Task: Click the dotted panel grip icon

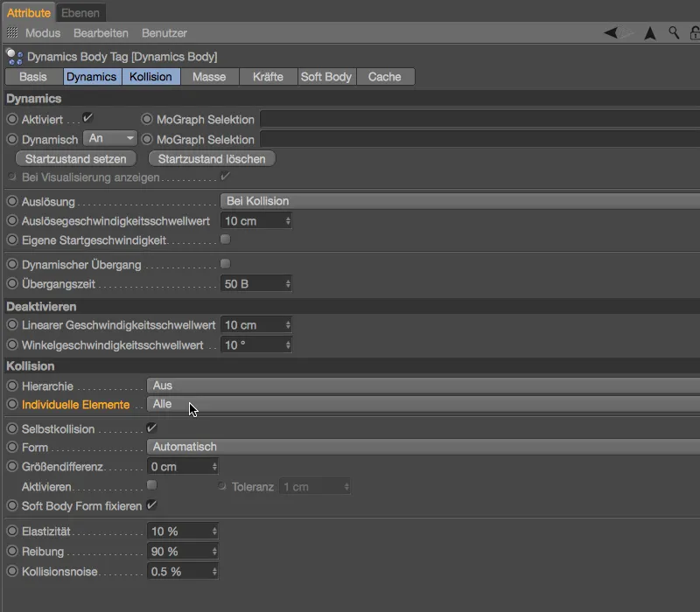Action: (12, 33)
